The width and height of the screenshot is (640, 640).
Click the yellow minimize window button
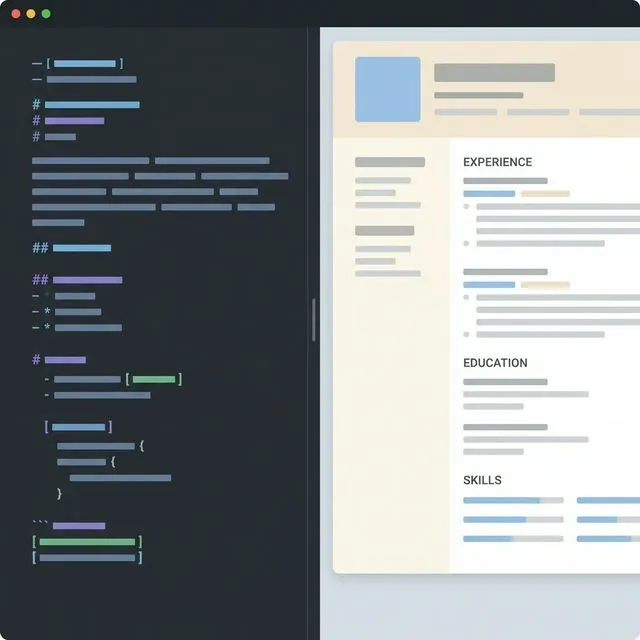pyautogui.click(x=31, y=14)
